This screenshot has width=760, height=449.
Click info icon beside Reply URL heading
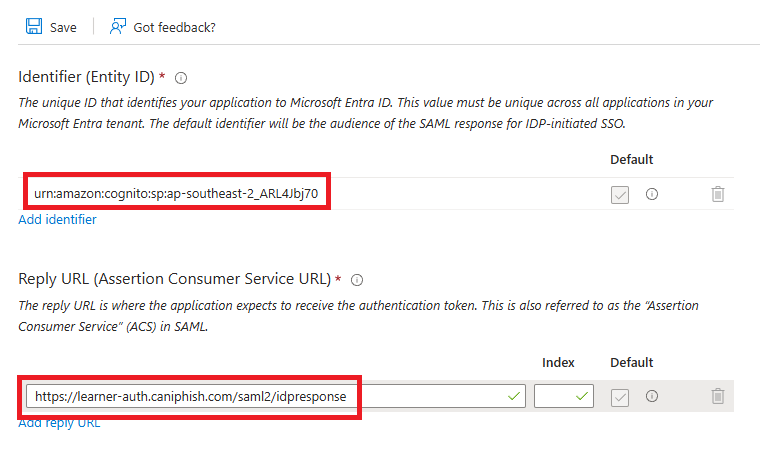click(x=357, y=280)
